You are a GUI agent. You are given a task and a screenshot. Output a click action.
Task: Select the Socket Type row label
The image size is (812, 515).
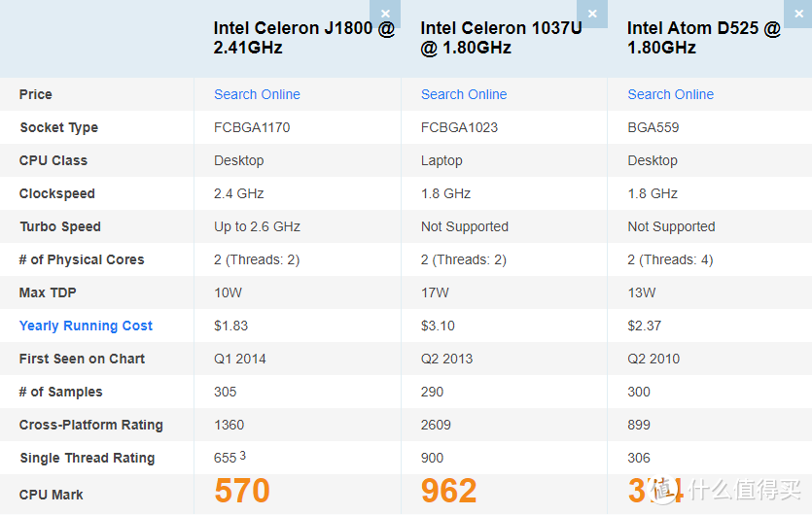coord(59,127)
